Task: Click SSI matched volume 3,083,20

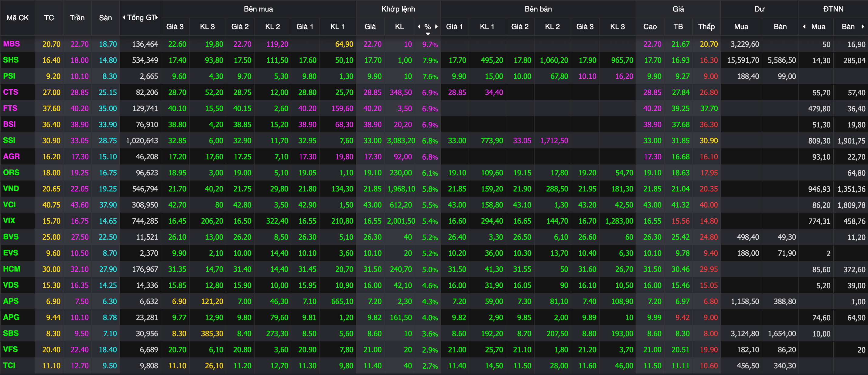Action: (401, 141)
